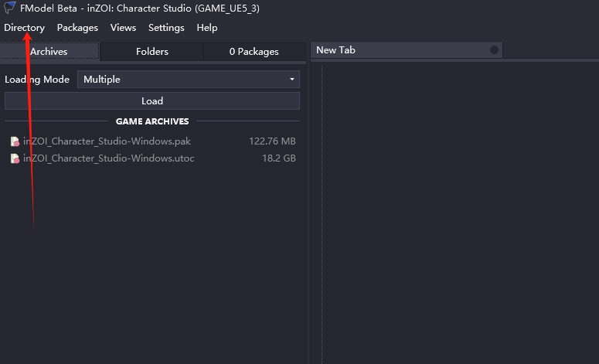Switch to the Folders tab

pos(152,52)
